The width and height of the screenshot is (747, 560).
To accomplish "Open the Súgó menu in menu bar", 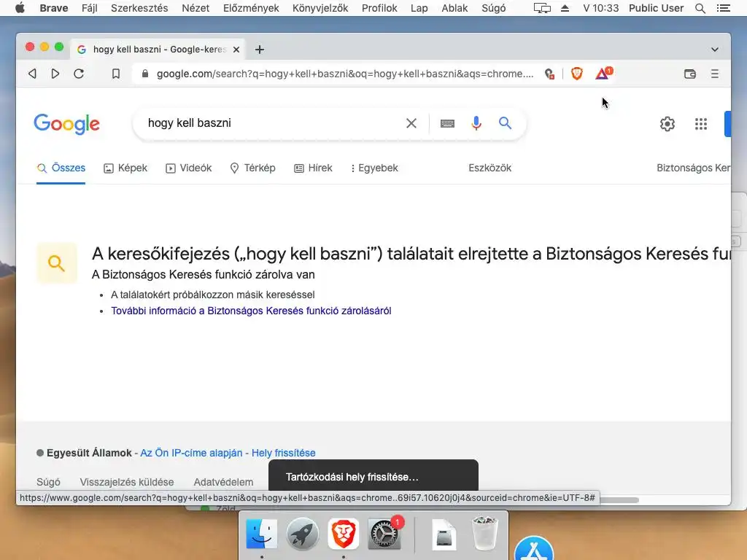I will tap(494, 8).
